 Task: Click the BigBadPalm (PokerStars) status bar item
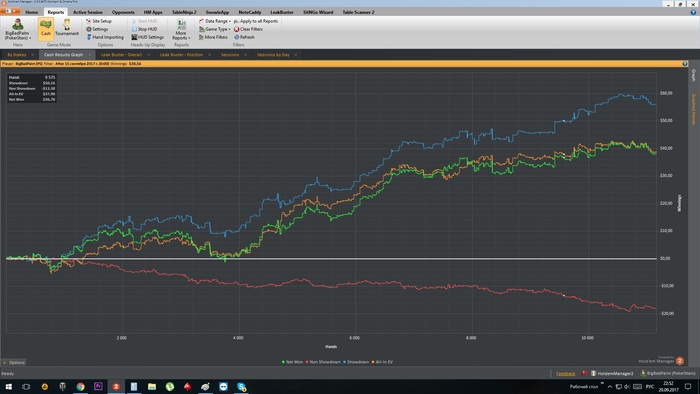coord(668,373)
